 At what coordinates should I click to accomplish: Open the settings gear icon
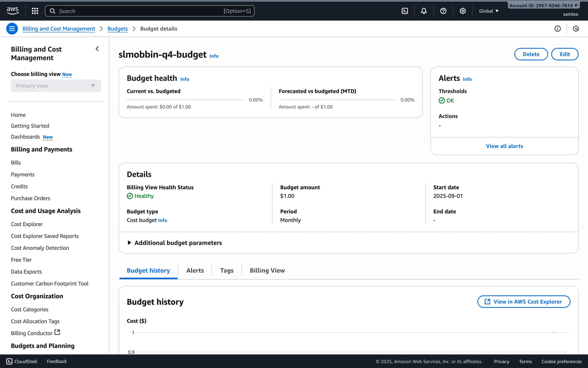pyautogui.click(x=462, y=11)
